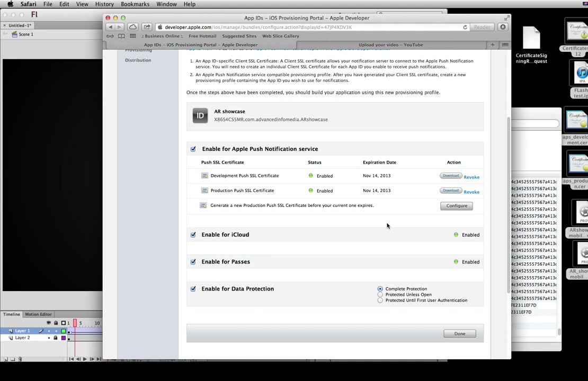Click the purple Layer 2 color swatch

(x=64, y=338)
